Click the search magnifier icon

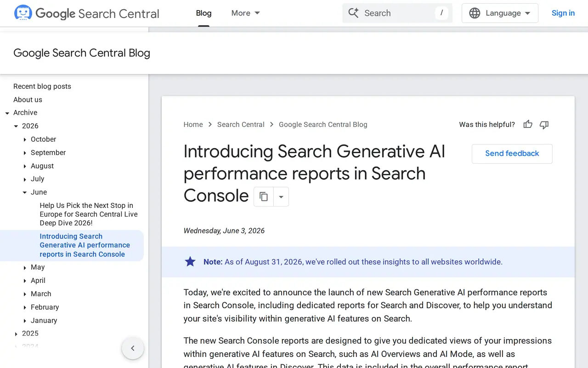pos(353,13)
